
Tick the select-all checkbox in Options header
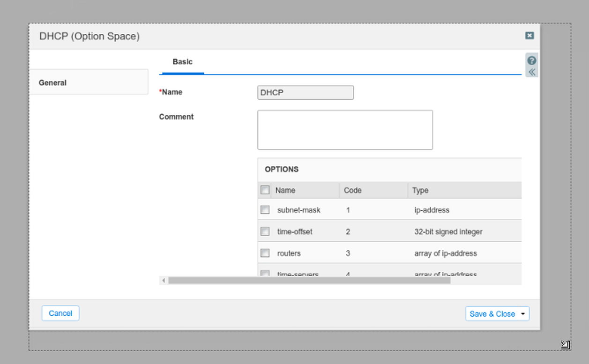(265, 190)
